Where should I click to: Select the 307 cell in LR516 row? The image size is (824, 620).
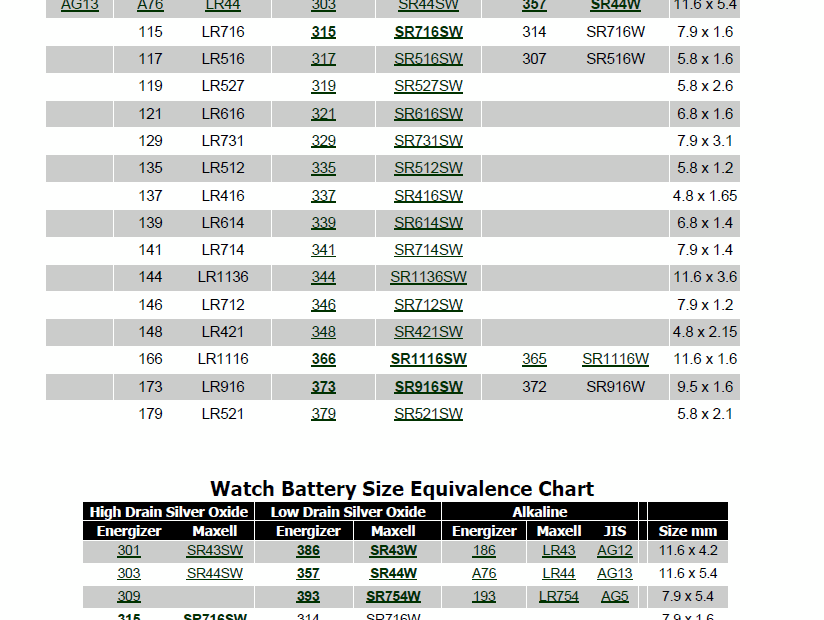pyautogui.click(x=534, y=59)
